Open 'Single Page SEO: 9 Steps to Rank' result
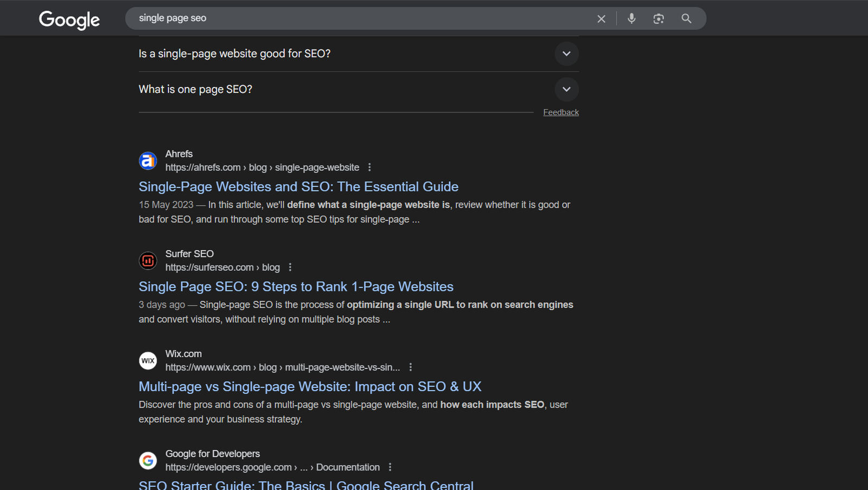This screenshot has height=490, width=868. point(296,287)
